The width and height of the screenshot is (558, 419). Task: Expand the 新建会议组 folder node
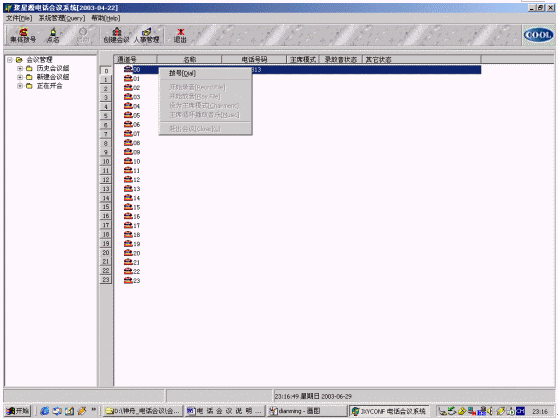pos(20,77)
